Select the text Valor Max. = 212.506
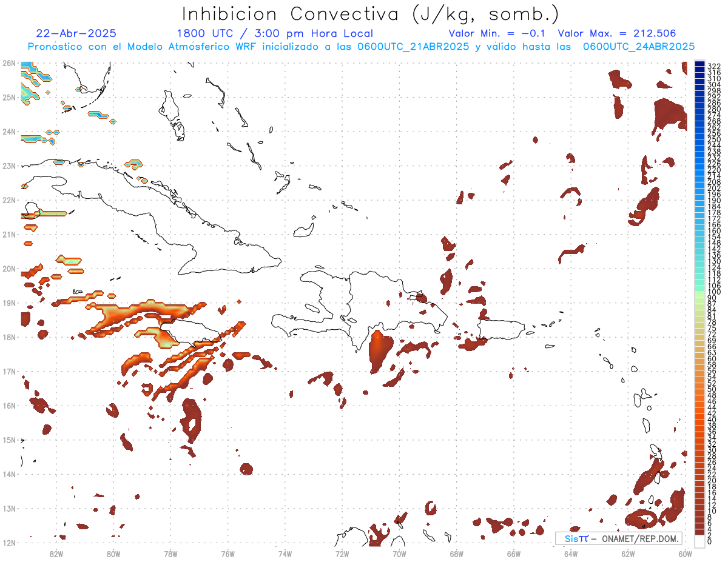Viewport: 728px width, 562px height. pos(617,34)
